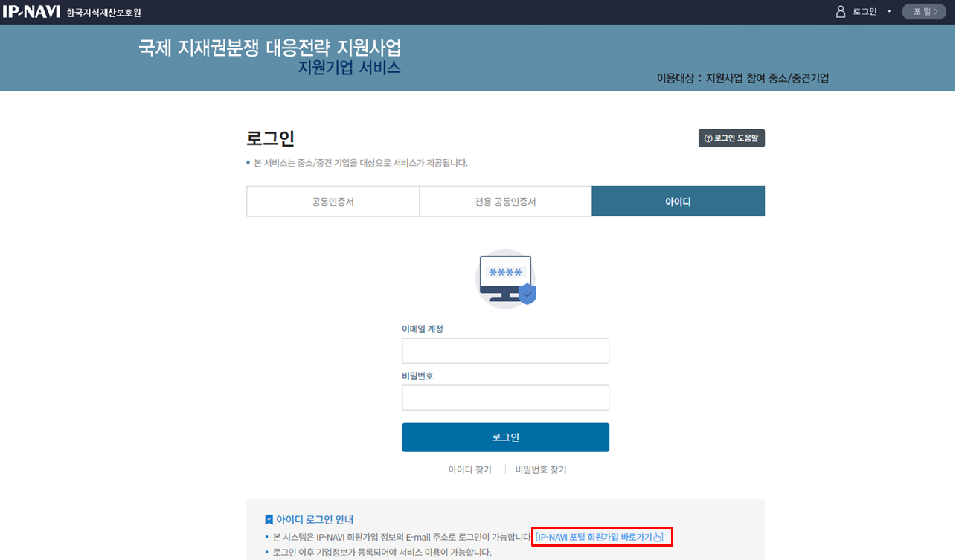This screenshot has width=956, height=560.
Task: Click the 비밀번호 input field
Action: click(x=506, y=398)
